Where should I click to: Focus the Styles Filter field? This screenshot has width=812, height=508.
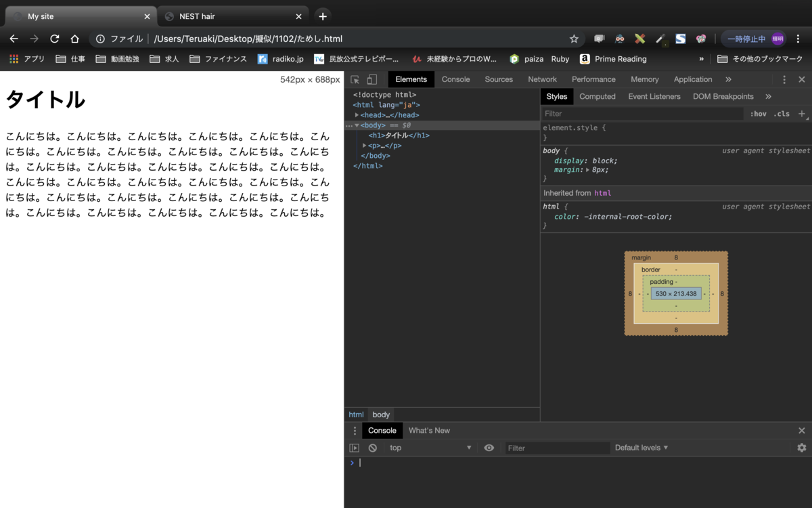pos(643,114)
